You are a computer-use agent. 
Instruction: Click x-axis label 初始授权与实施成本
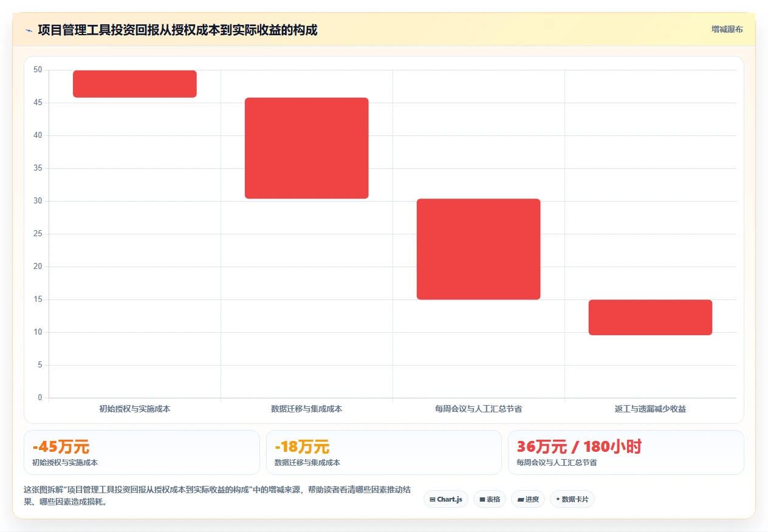tap(135, 409)
